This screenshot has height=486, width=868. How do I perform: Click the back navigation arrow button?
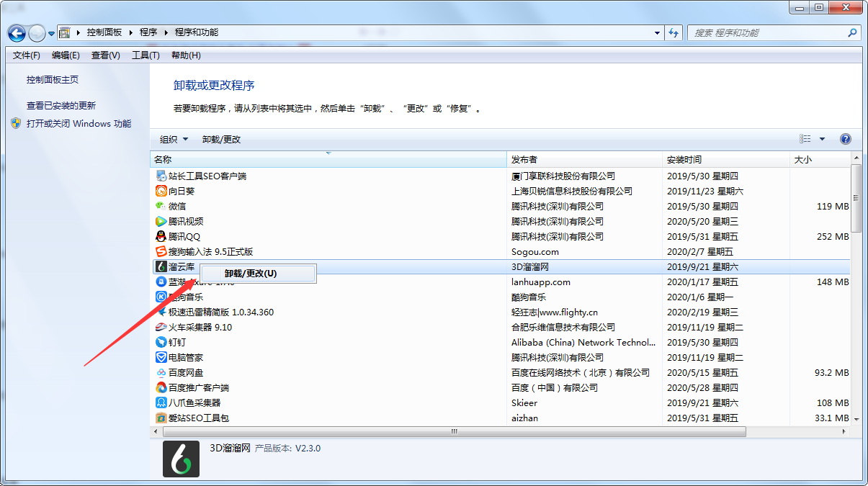tap(17, 33)
